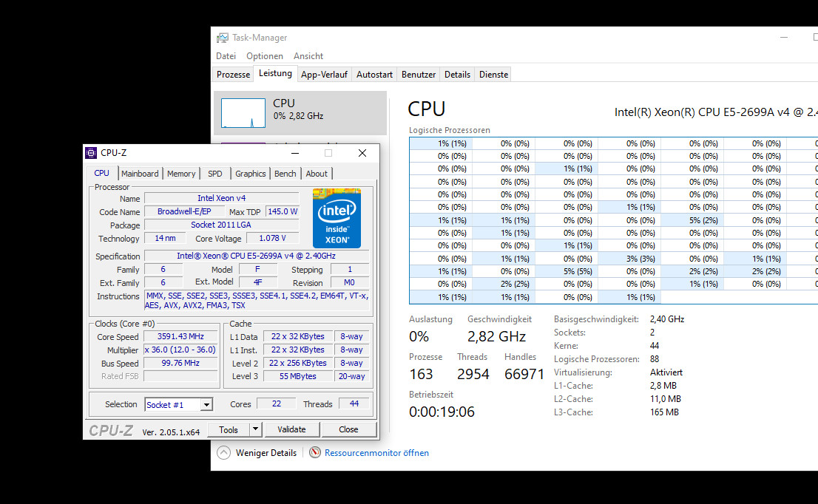The height and width of the screenshot is (504, 818).
Task: Click the Virtualisierung Aktiviert value
Action: click(x=666, y=372)
